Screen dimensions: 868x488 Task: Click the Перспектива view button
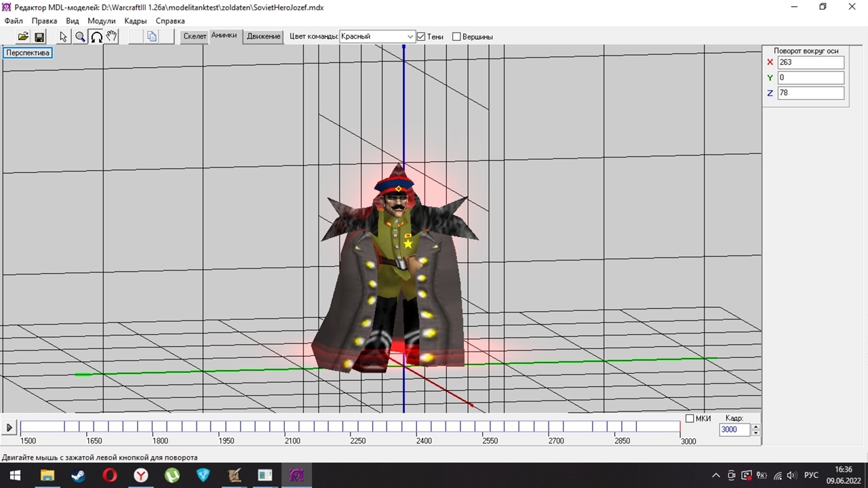point(28,53)
